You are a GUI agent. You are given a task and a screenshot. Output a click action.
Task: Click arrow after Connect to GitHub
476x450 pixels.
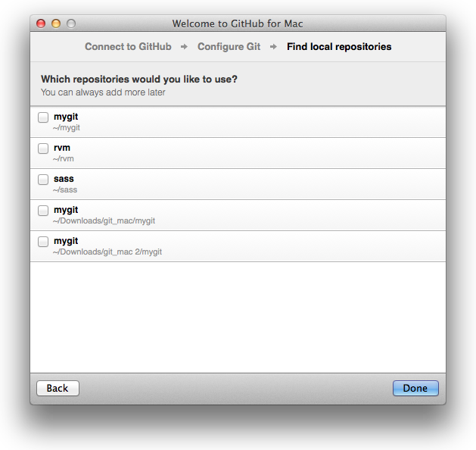tap(185, 47)
